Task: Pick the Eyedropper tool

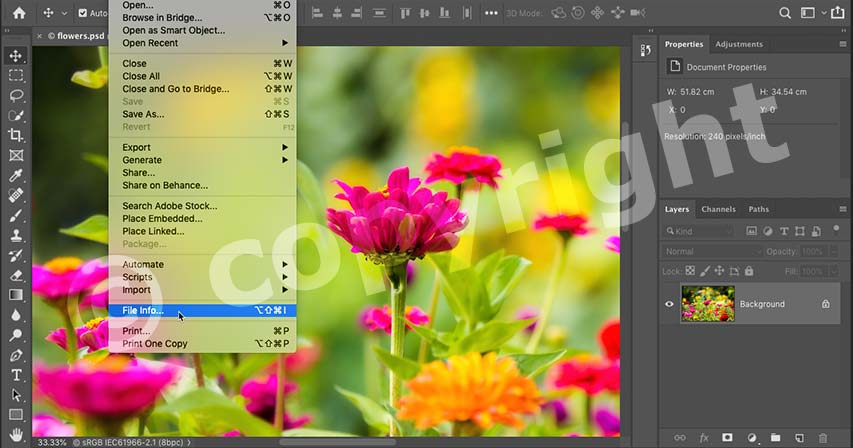Action: pyautogui.click(x=16, y=175)
